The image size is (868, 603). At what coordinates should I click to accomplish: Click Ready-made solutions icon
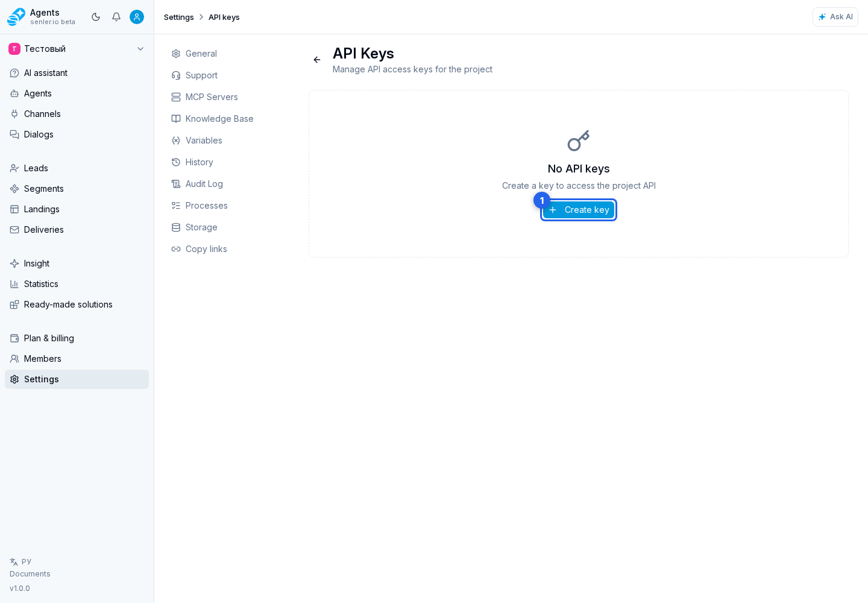pos(14,305)
